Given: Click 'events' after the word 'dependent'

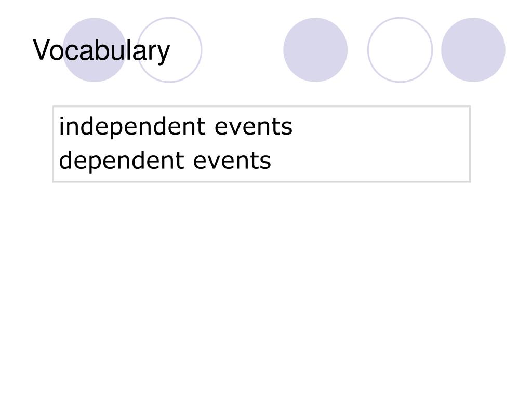Looking at the screenshot, I should (x=232, y=162).
